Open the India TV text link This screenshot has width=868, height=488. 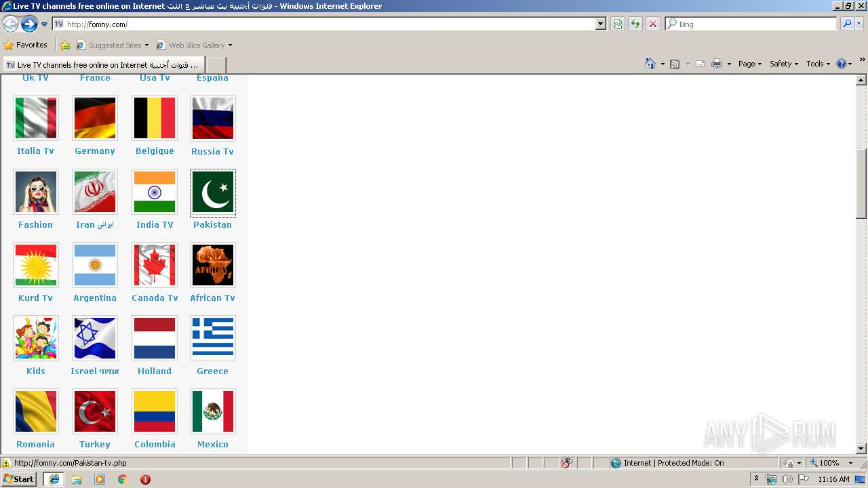coord(155,224)
